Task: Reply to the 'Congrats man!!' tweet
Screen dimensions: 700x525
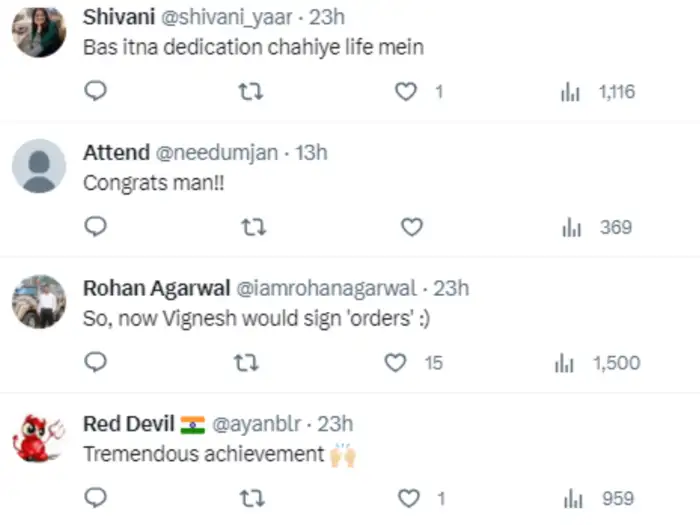Action: (95, 228)
